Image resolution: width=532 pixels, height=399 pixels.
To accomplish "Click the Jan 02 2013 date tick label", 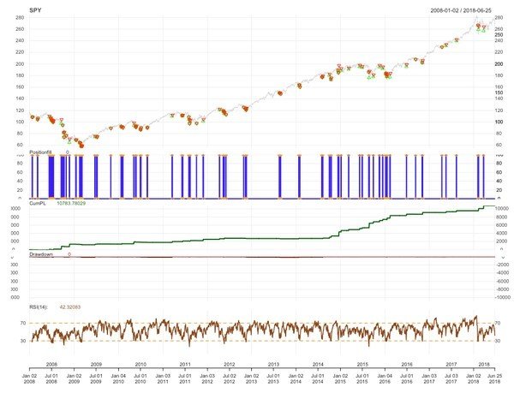I will 251,378.
